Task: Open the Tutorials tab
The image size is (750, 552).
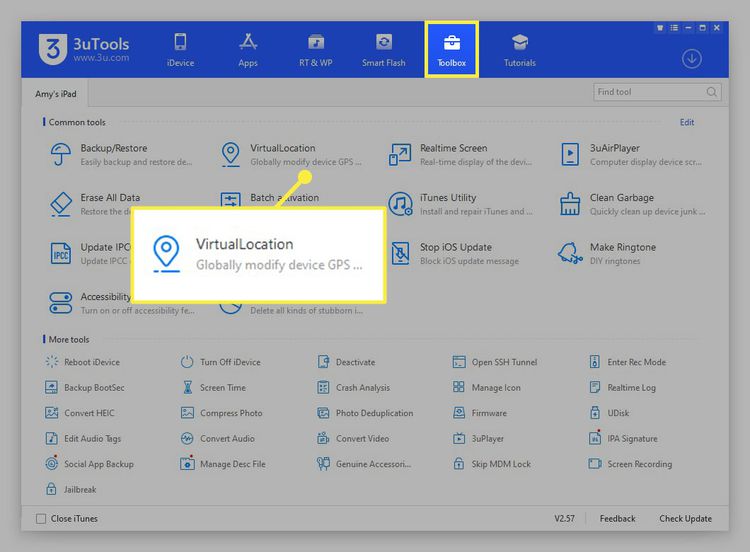Action: 519,50
